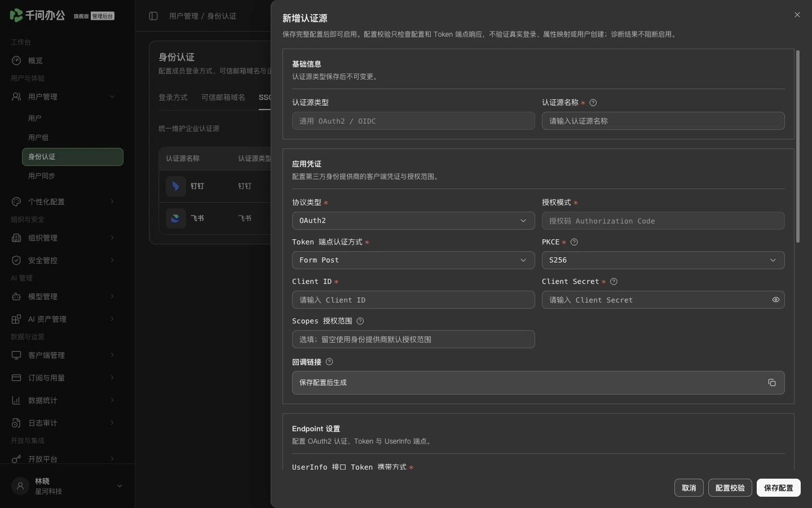Click the 概览 dashboard icon
The image size is (812, 508).
point(16,60)
